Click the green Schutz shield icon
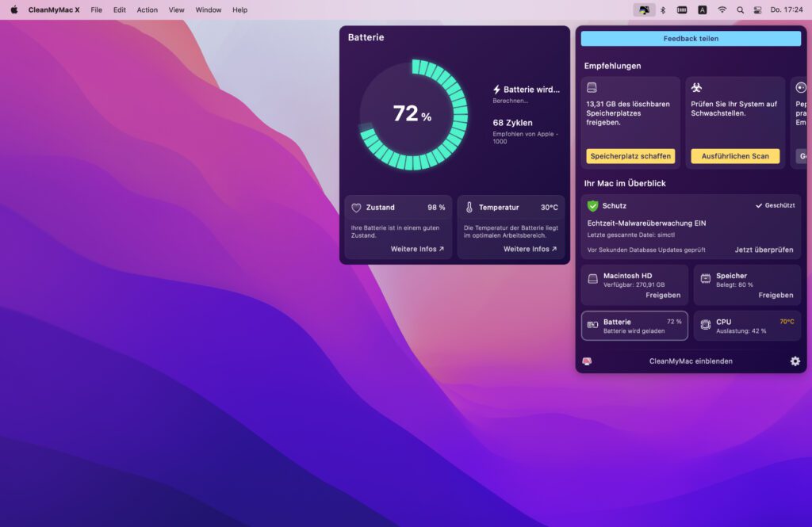 click(592, 206)
